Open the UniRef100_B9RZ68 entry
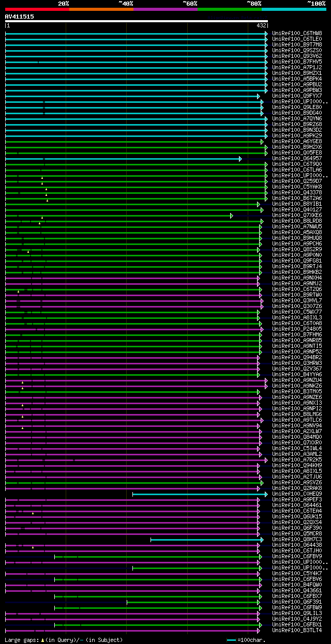The image size is (331, 644). coord(297,124)
